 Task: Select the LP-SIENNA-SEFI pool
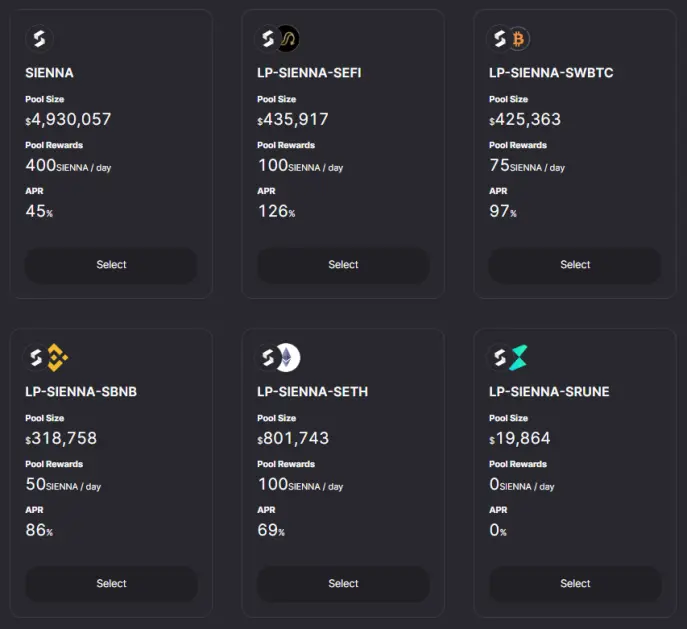[343, 265]
